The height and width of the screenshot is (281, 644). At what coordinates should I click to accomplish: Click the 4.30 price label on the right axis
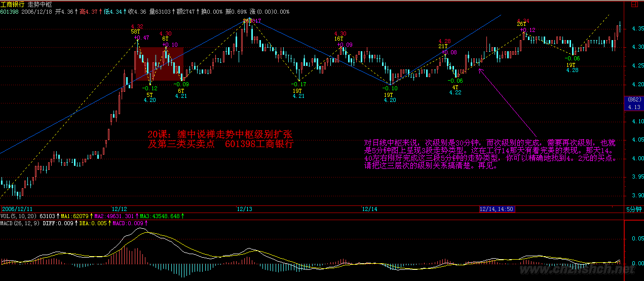click(x=637, y=48)
